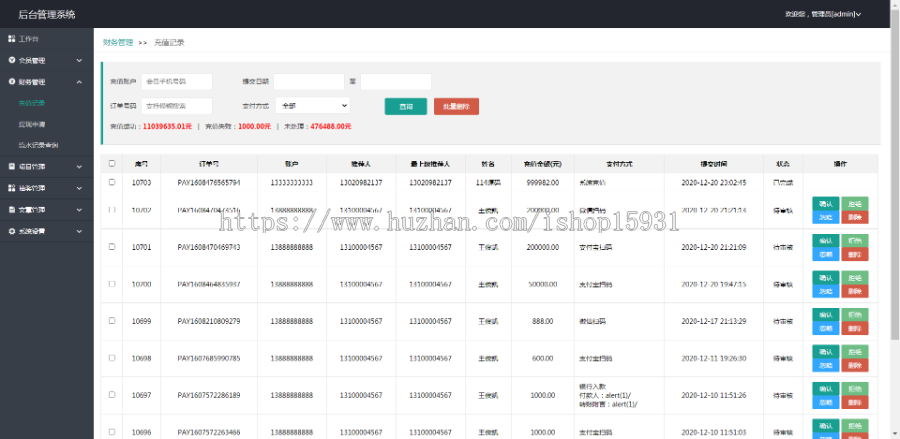Viewport: 900px width, 439px height.
Task: Click the 系统设置 gear icon
Action: [x=12, y=231]
